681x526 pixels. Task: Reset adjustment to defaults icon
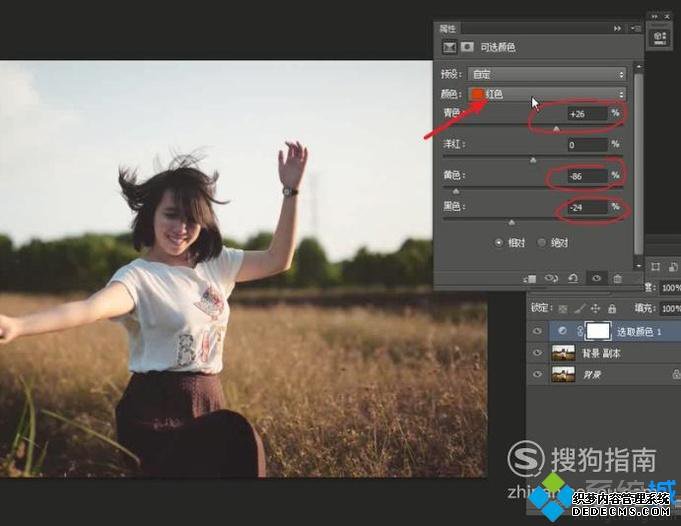[x=573, y=279]
